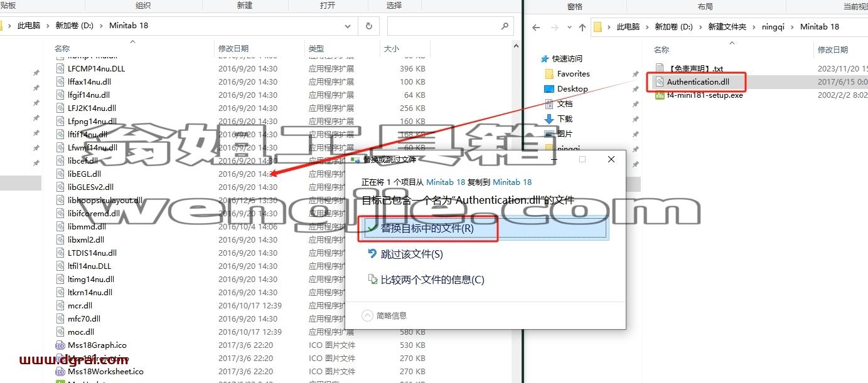Viewport: 868px width, 383px height.
Task: Choose 比较两个文件的信息(C) option
Action: [x=426, y=280]
